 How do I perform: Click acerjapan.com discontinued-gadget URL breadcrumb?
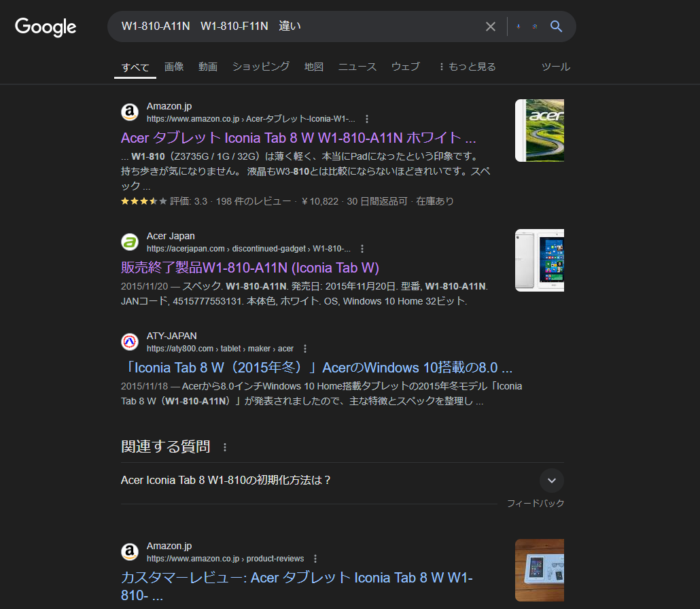[249, 249]
